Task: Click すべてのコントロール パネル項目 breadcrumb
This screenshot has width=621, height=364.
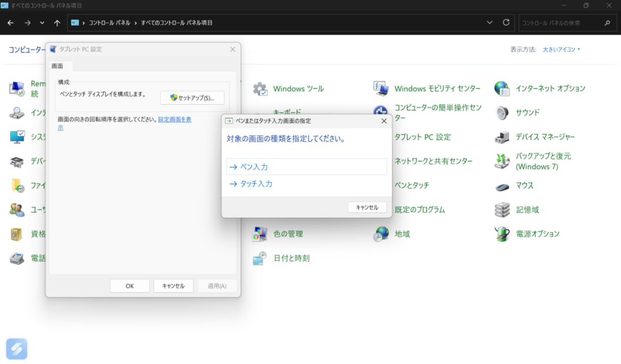Action: coord(176,23)
